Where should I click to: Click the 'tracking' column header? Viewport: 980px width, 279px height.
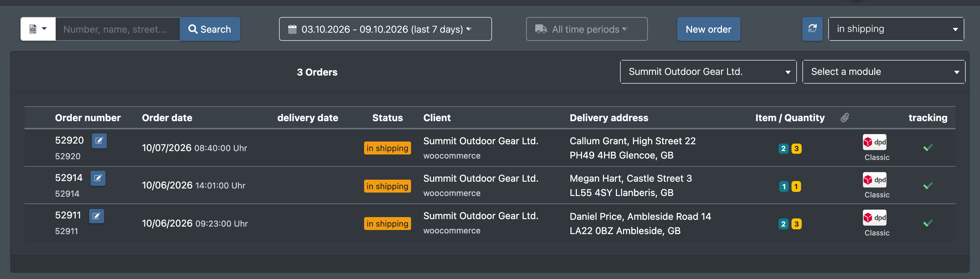[928, 118]
